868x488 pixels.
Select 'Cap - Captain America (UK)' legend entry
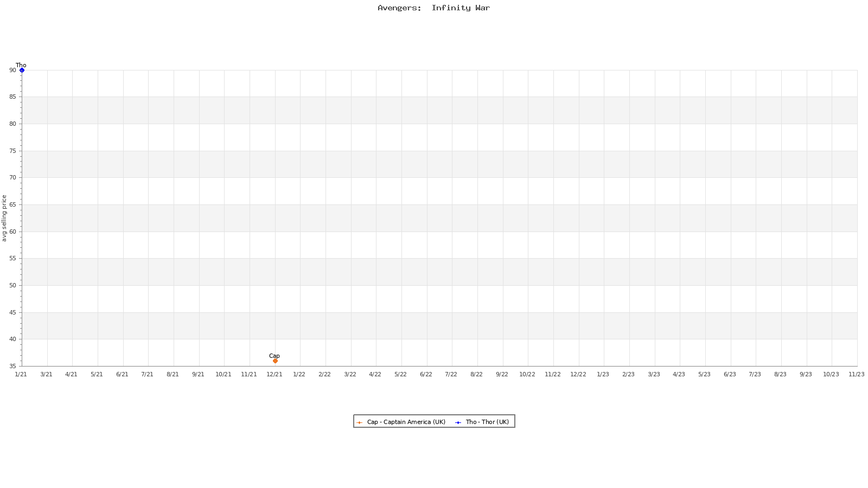click(406, 422)
